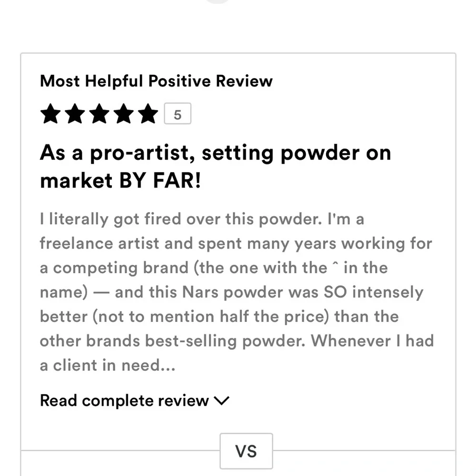
Task: Select the second rating star
Action: point(75,114)
